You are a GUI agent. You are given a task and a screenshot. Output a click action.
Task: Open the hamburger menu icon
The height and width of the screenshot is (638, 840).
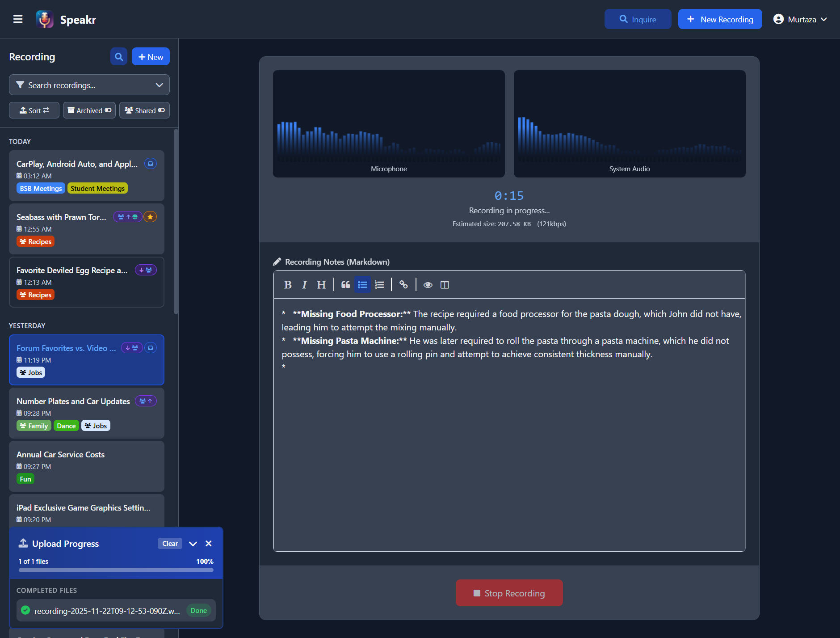[x=18, y=19]
